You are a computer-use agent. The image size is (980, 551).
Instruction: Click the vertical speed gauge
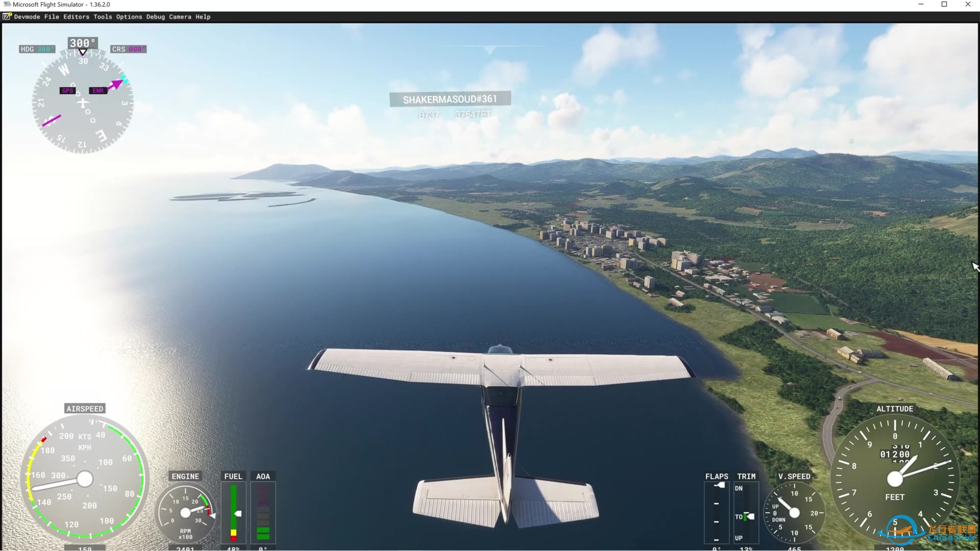pos(794,513)
